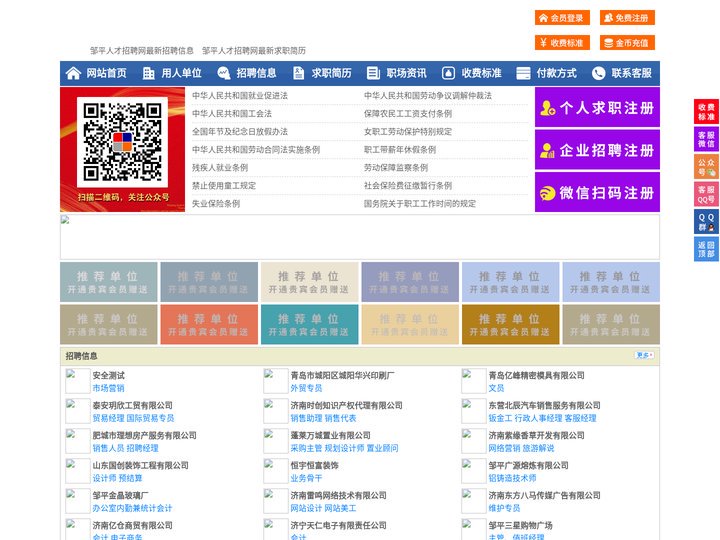This screenshot has height=540, width=720.
Task: Click the building icon beside 用人单位
Action: [x=148, y=73]
